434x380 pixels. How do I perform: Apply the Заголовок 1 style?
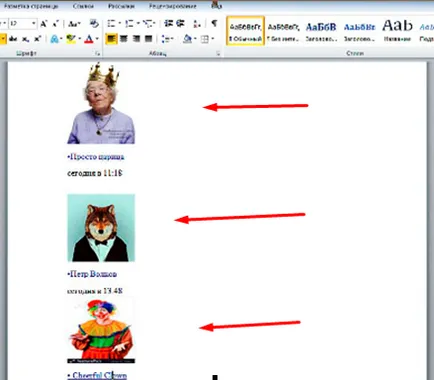(x=321, y=31)
